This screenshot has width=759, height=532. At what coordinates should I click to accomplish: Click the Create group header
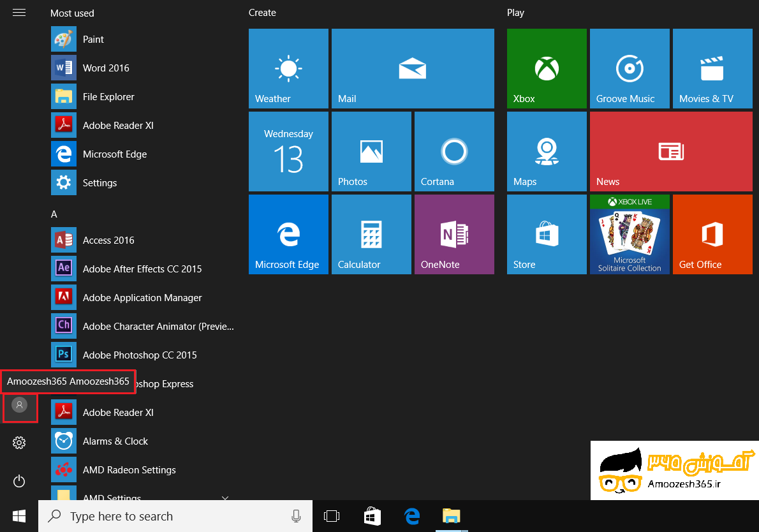click(x=262, y=13)
